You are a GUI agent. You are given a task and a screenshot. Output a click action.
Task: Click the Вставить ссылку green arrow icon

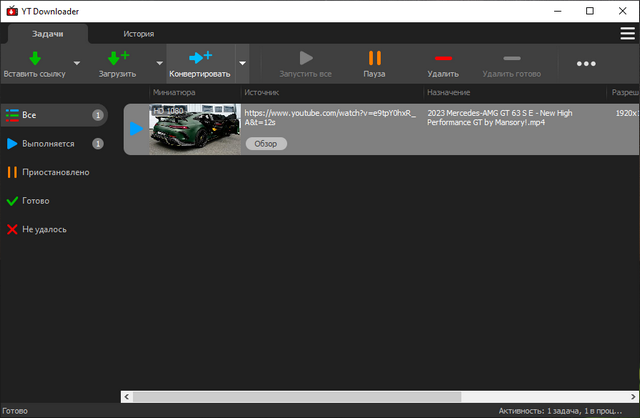click(34, 58)
